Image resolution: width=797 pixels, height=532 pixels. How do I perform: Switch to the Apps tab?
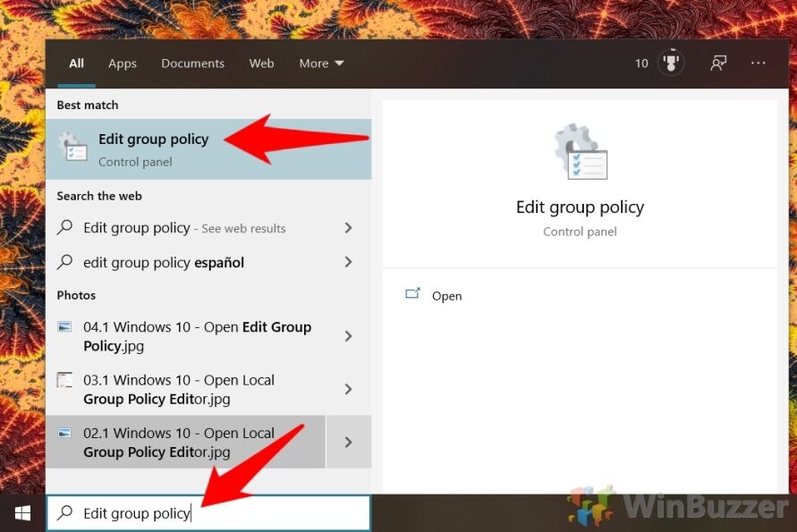[x=123, y=63]
